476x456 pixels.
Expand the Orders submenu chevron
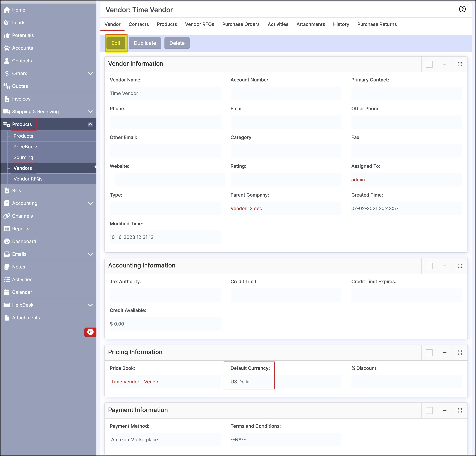(x=90, y=74)
